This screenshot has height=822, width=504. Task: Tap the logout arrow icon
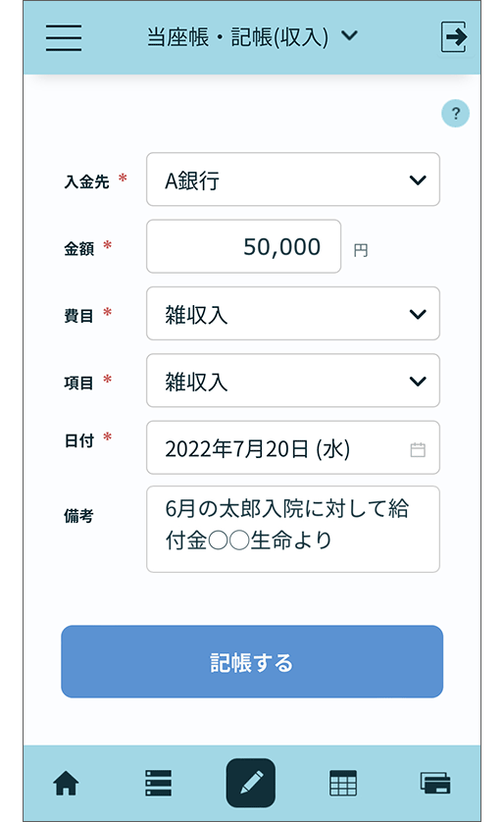click(454, 36)
